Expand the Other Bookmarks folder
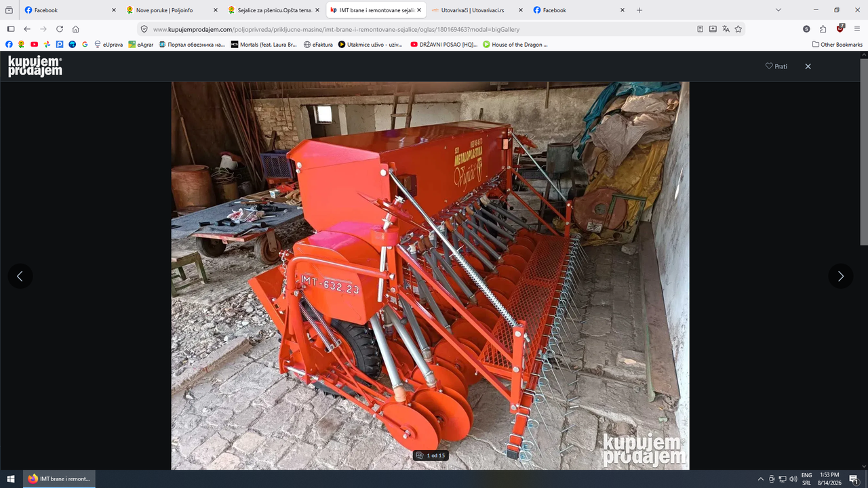The image size is (868, 488). [x=837, y=44]
